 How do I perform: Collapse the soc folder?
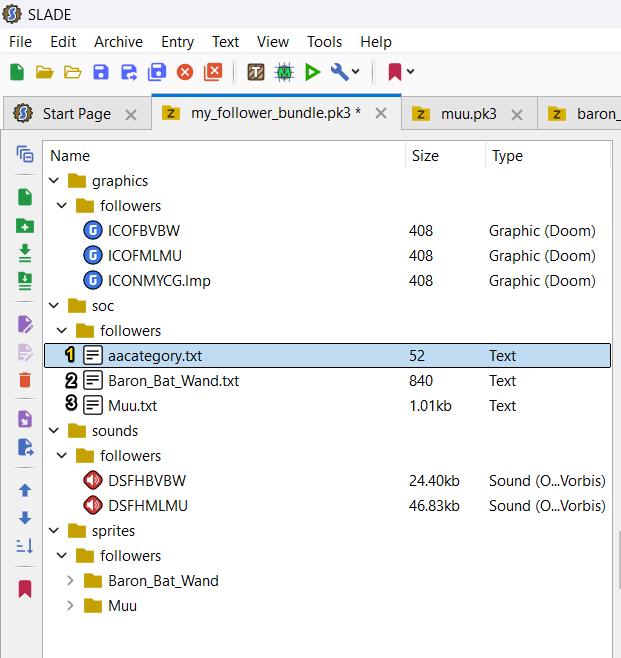click(54, 306)
